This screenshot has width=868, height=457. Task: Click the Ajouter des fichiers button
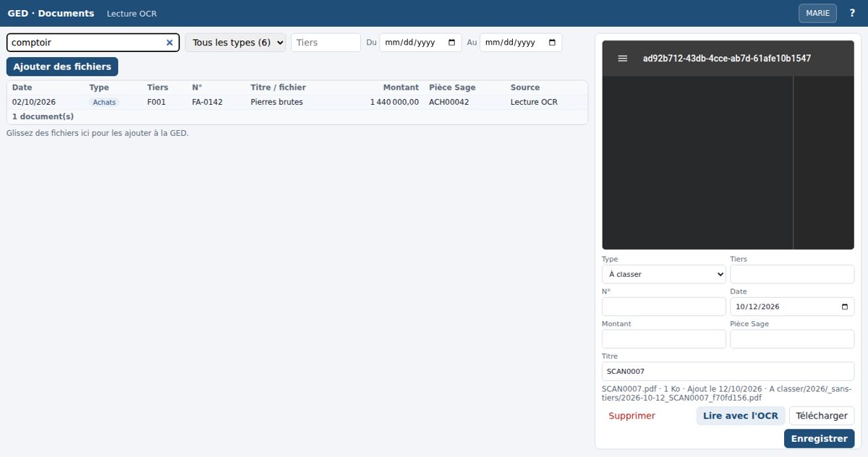(x=62, y=67)
